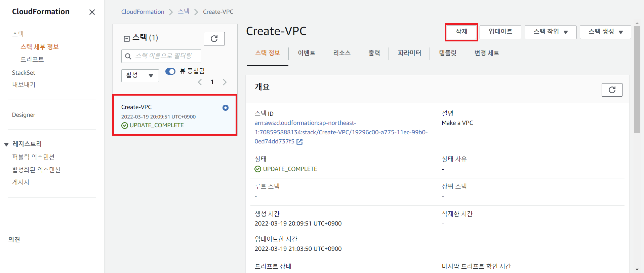Select Create-VPC stack in list
This screenshot has width=644, height=273.
tap(175, 115)
